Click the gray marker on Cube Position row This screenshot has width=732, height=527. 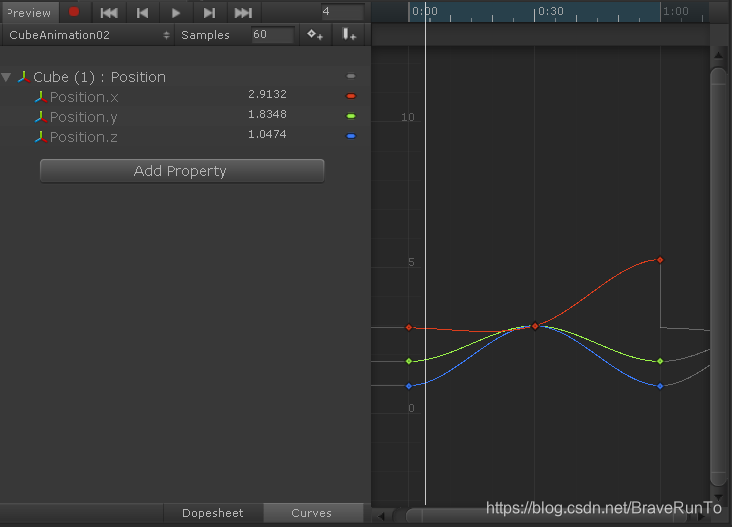point(351,76)
